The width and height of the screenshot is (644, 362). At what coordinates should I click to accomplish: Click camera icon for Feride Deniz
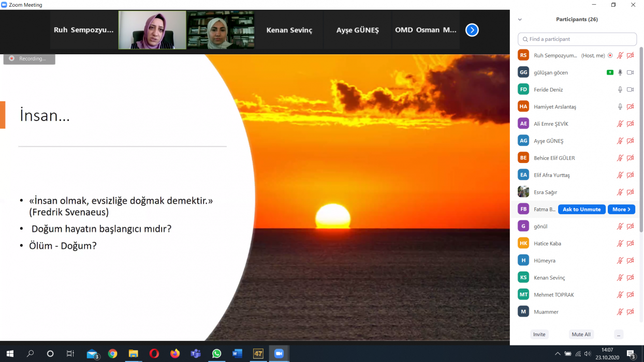point(630,89)
